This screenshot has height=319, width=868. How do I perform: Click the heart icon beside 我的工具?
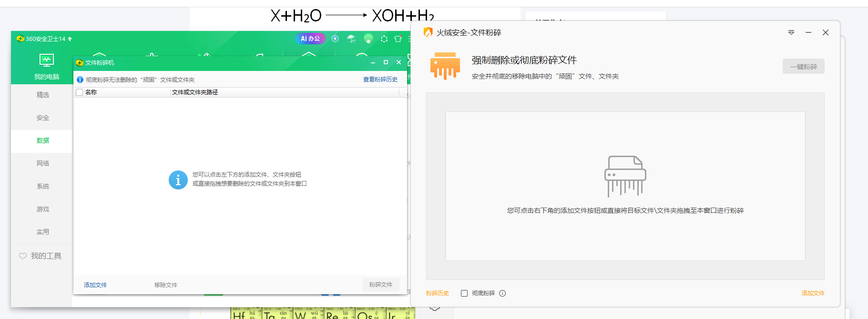tap(22, 256)
